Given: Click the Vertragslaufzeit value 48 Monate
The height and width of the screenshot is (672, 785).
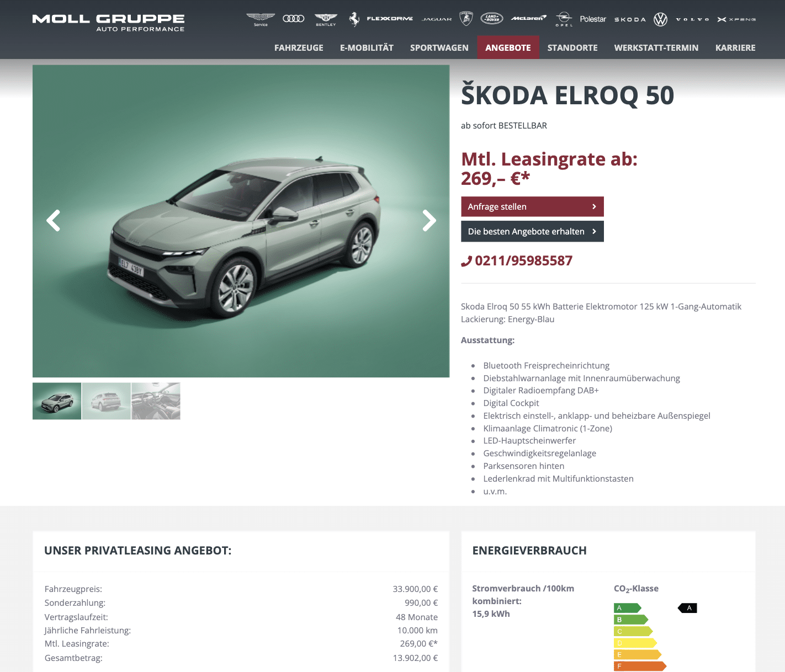Looking at the screenshot, I should (417, 617).
